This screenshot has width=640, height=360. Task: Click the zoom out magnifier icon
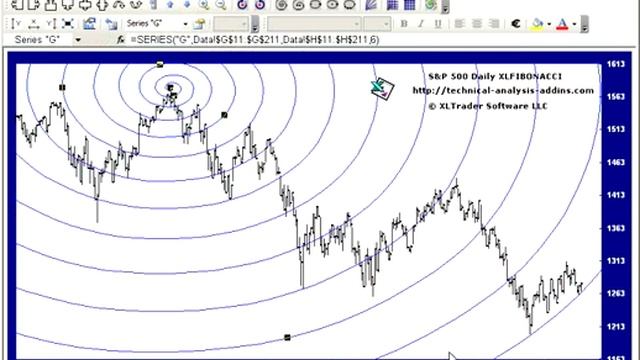(x=221, y=4)
